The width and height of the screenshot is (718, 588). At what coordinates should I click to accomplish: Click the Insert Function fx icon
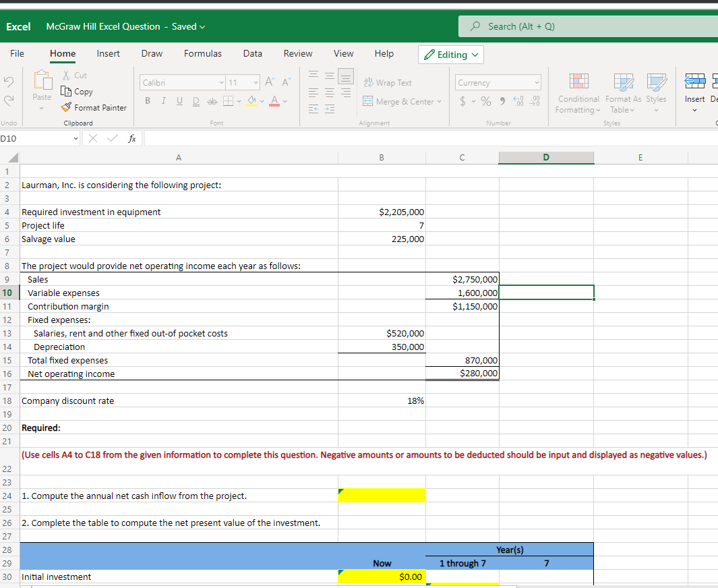[132, 138]
